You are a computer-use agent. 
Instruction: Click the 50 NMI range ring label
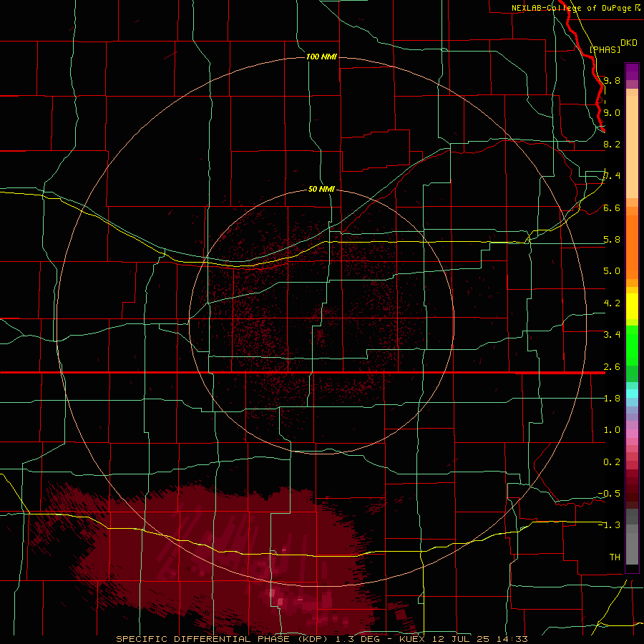click(321, 189)
